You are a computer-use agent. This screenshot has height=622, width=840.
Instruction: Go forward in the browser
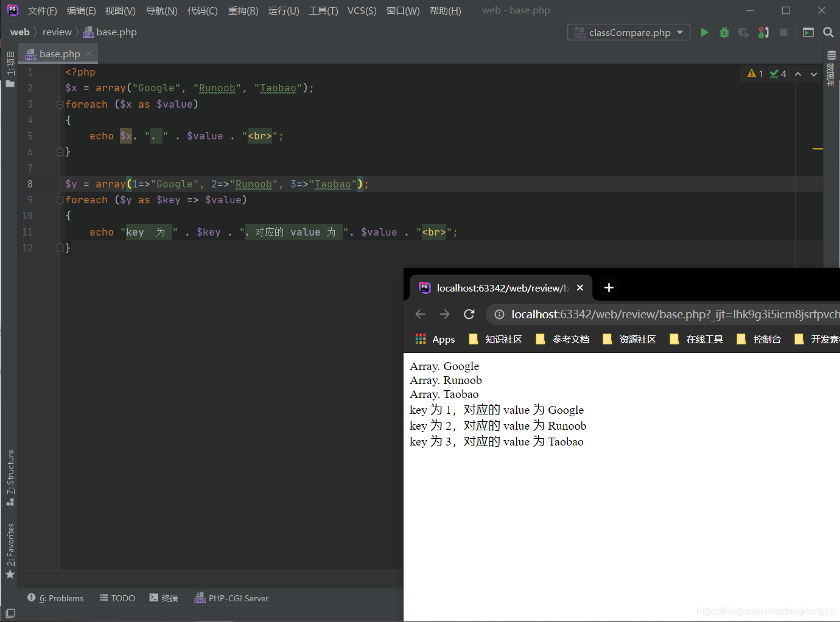click(444, 314)
